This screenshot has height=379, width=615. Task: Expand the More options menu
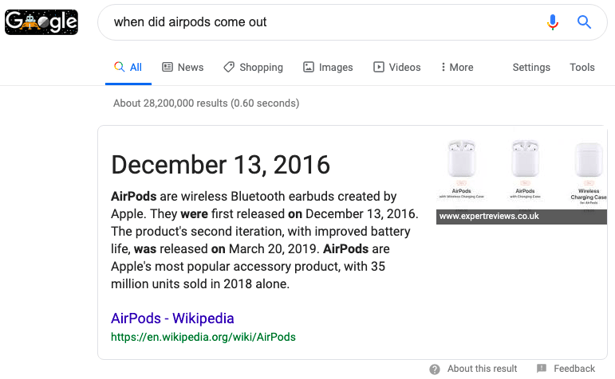click(x=457, y=67)
